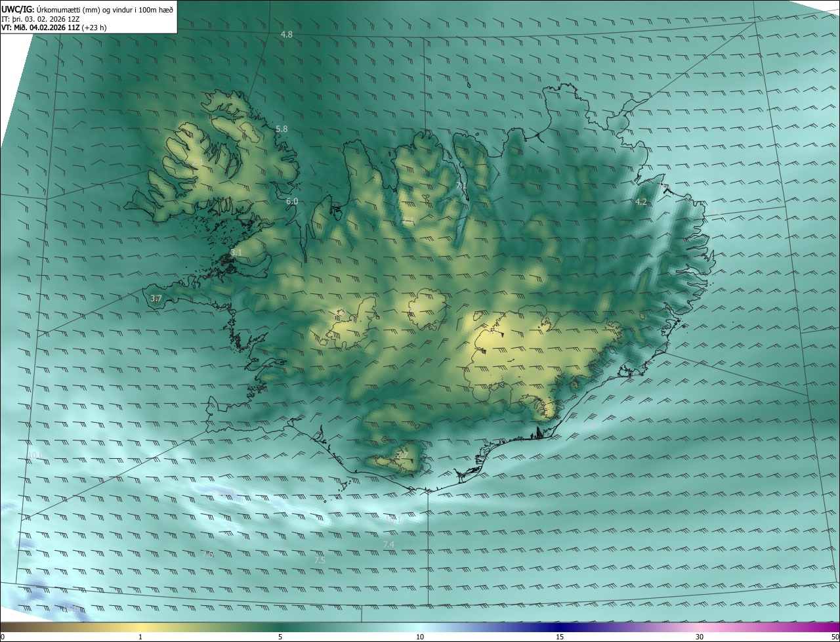Click the map value 7.4
Viewport: 840px width, 642px height.
click(388, 545)
